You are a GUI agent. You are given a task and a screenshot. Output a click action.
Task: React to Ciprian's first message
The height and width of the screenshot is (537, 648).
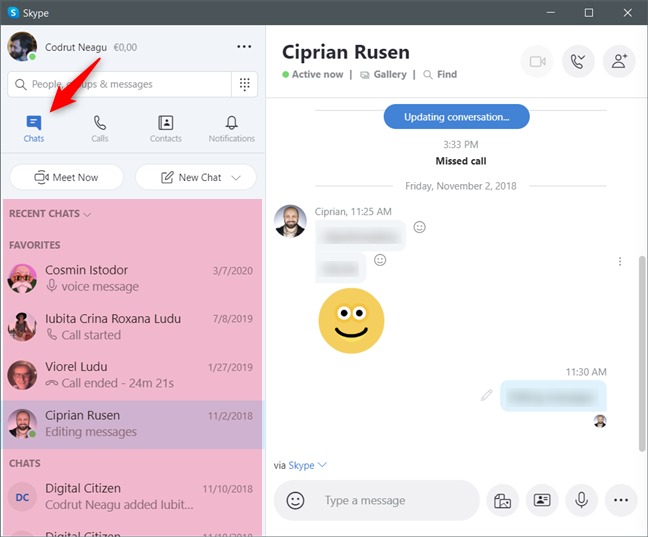click(x=419, y=227)
